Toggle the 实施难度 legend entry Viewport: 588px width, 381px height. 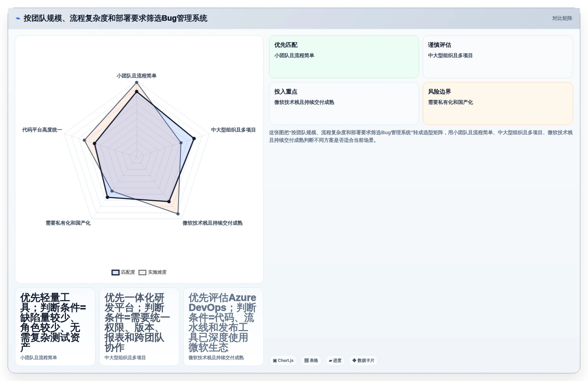click(x=153, y=272)
